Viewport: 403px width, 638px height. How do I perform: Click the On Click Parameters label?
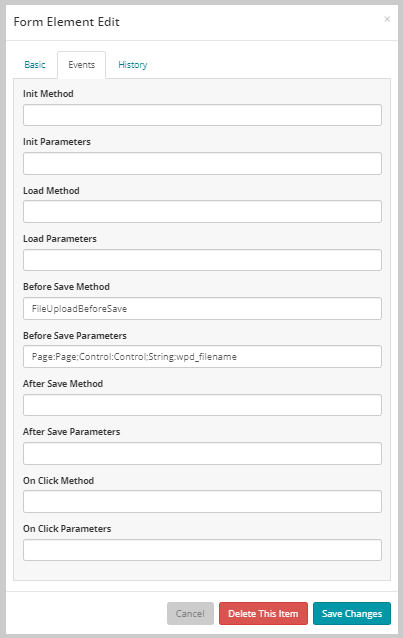coord(67,529)
